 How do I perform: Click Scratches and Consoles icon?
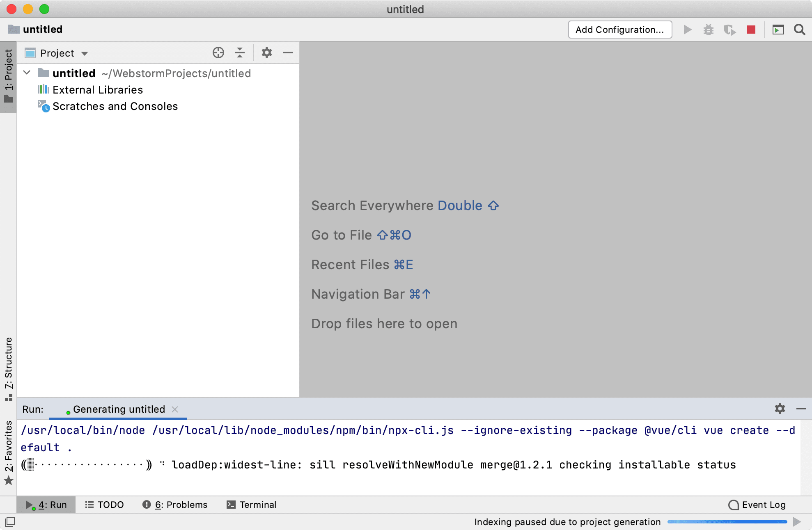pyautogui.click(x=44, y=106)
